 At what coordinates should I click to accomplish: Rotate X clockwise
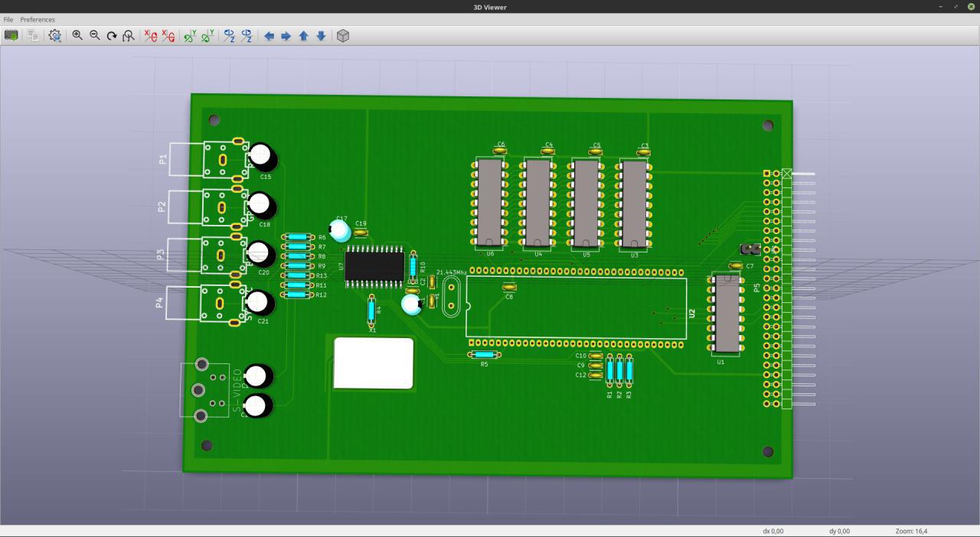pos(151,35)
